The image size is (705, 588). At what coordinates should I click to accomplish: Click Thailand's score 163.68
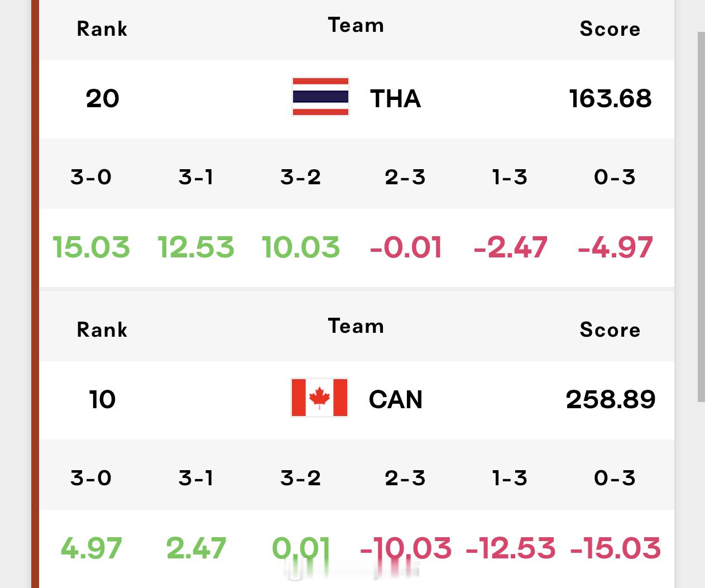(x=610, y=99)
